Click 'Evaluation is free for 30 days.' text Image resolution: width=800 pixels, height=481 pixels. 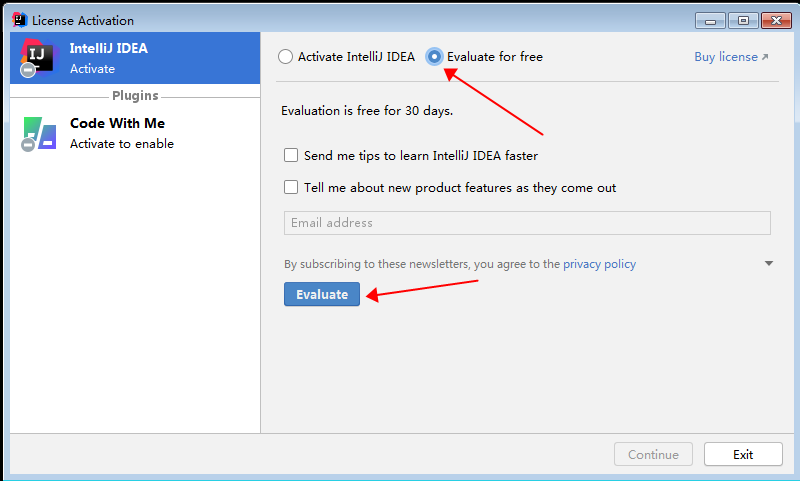[x=367, y=111]
